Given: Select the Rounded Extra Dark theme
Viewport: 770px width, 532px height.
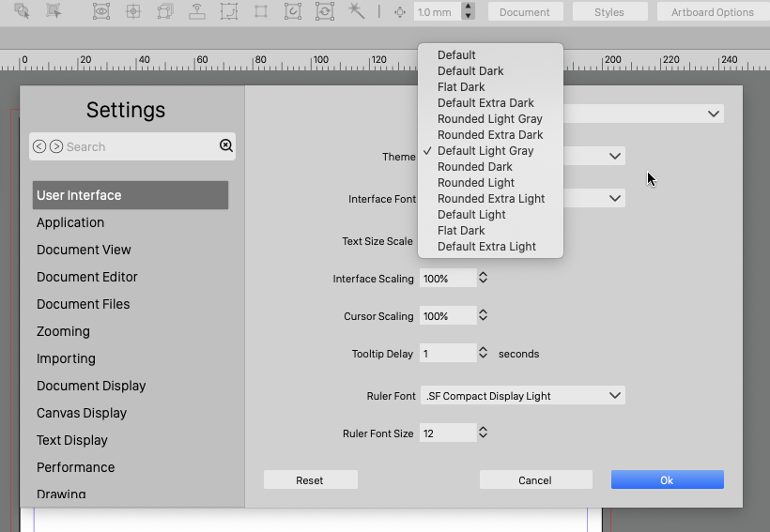Looking at the screenshot, I should [x=489, y=135].
